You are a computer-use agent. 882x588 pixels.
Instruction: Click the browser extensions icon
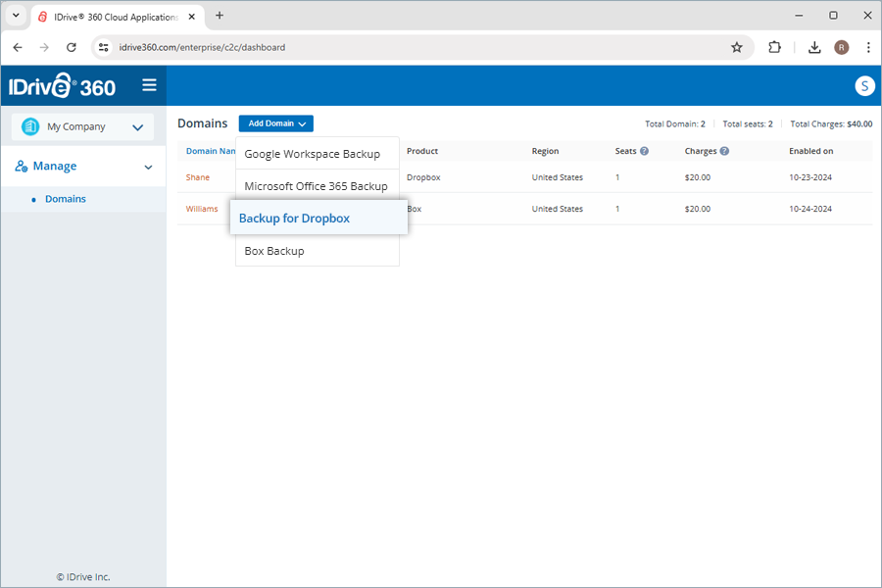click(775, 46)
